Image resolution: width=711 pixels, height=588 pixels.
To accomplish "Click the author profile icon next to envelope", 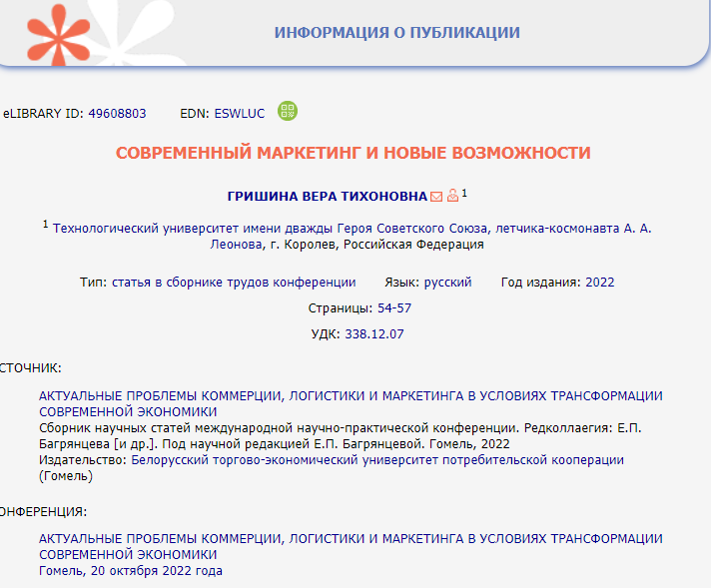I will (x=452, y=196).
